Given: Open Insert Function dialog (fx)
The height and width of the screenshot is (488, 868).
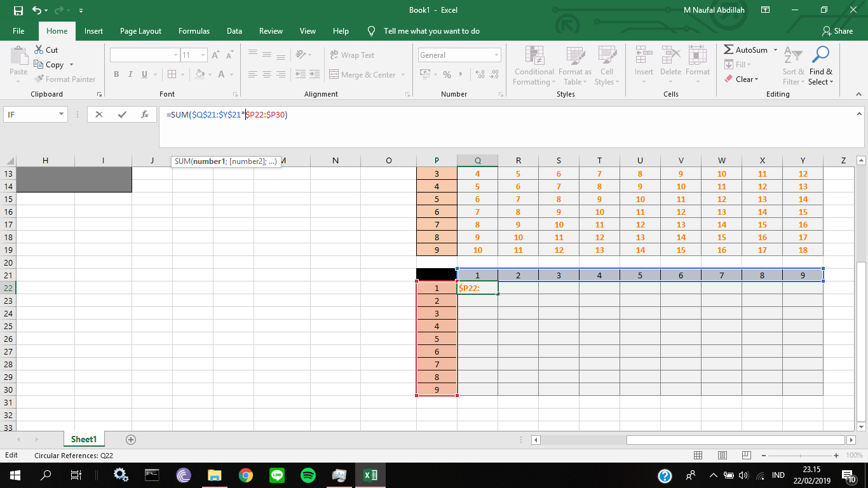Looking at the screenshot, I should point(145,115).
